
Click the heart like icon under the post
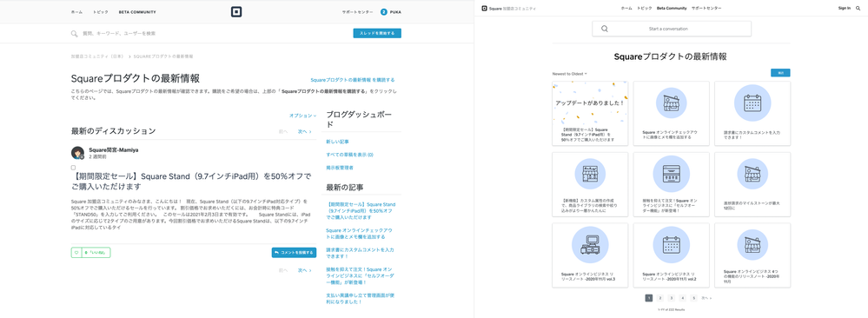point(76,253)
